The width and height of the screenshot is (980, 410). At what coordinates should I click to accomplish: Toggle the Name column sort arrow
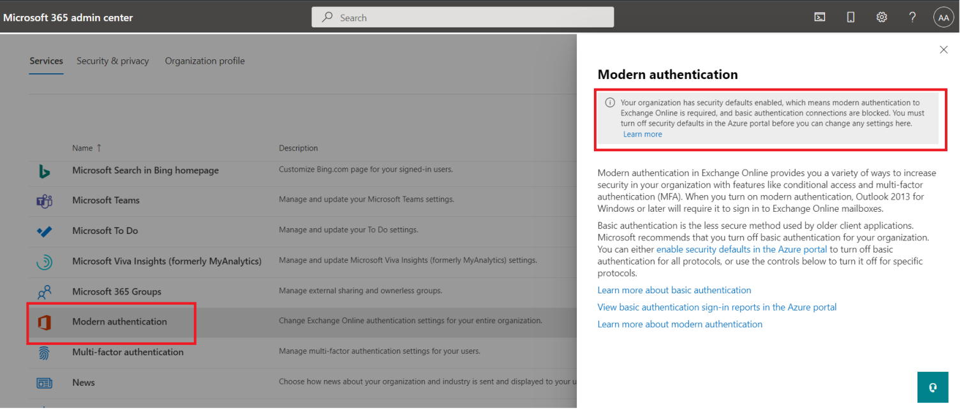[x=99, y=147]
